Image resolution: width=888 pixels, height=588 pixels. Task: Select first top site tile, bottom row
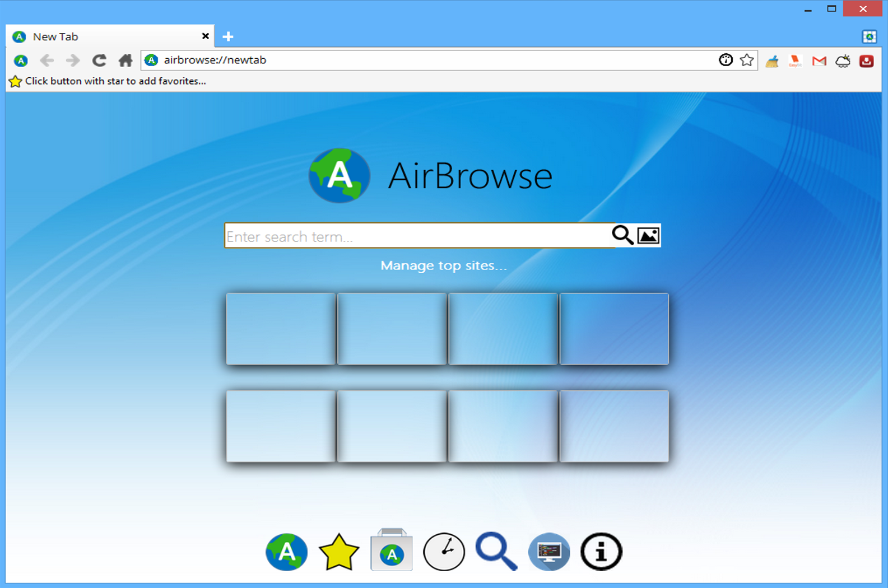(281, 426)
